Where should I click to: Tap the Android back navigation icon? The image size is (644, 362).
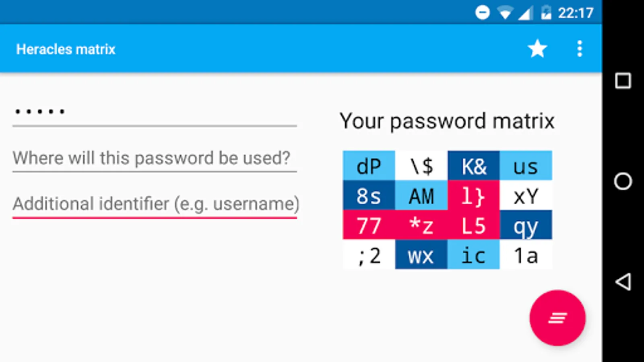[623, 282]
